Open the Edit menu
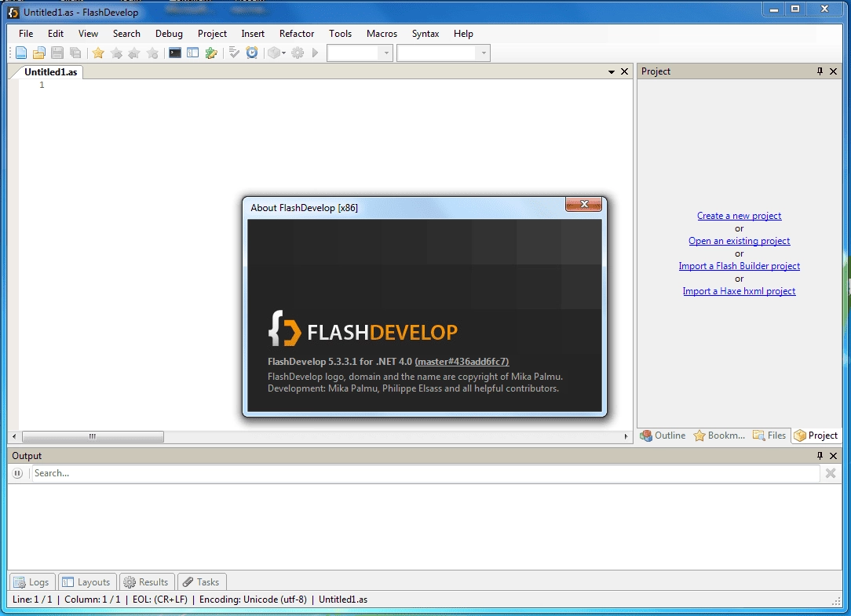851x616 pixels. click(x=56, y=34)
